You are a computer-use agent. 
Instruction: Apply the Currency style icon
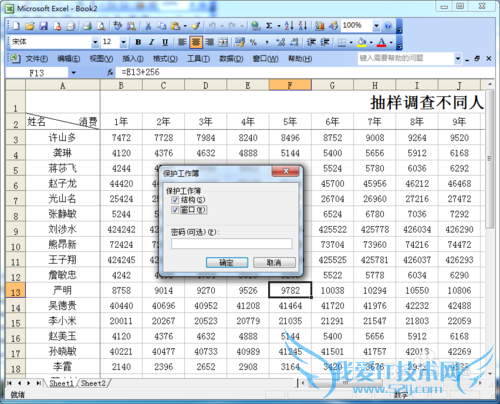click(240, 42)
